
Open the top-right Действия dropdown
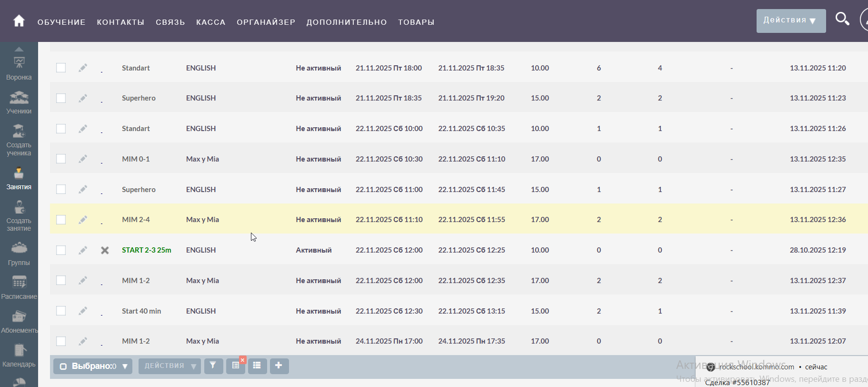click(791, 20)
